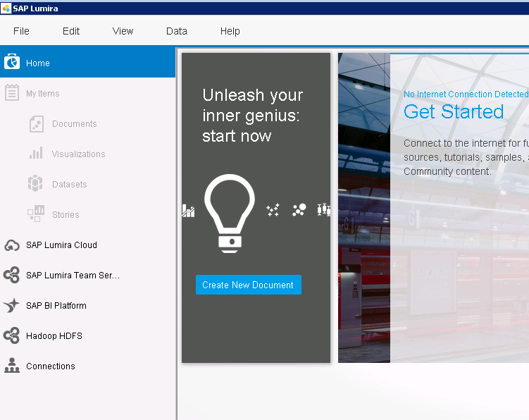This screenshot has height=420, width=529.
Task: Click the SAP BI Platform star icon
Action: (x=11, y=306)
